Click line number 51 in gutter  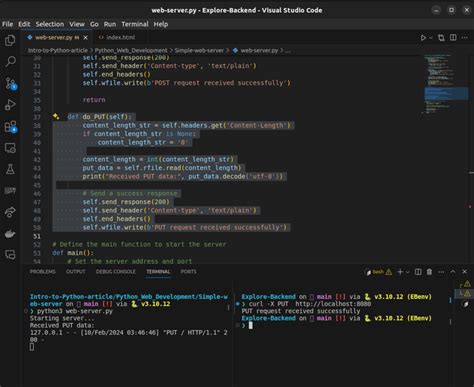[x=37, y=236]
